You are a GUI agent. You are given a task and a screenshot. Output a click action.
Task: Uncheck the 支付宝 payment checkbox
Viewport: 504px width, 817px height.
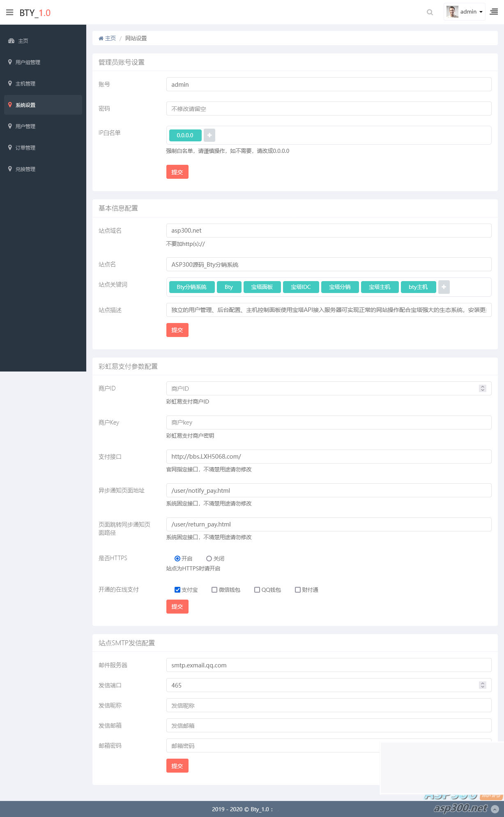click(177, 590)
